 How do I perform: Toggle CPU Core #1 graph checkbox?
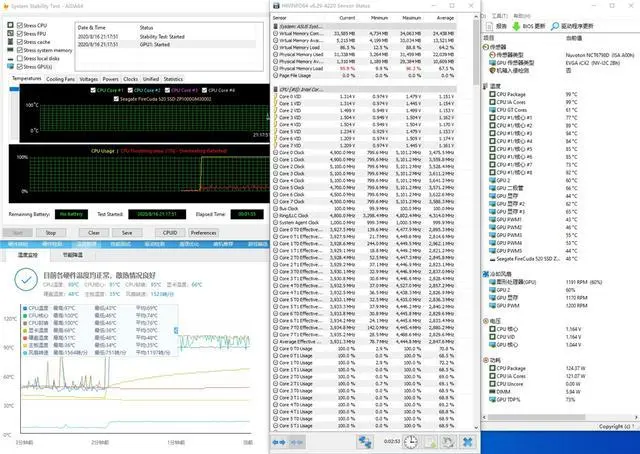tap(93, 90)
